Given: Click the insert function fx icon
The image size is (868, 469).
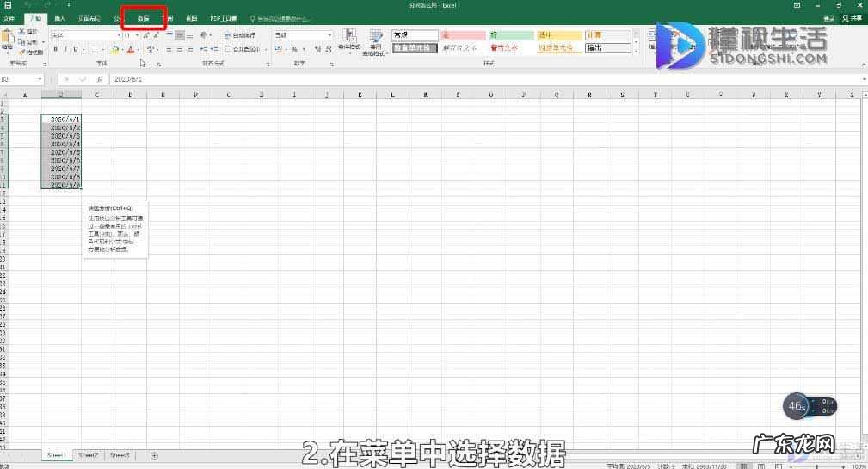Looking at the screenshot, I should pyautogui.click(x=100, y=80).
